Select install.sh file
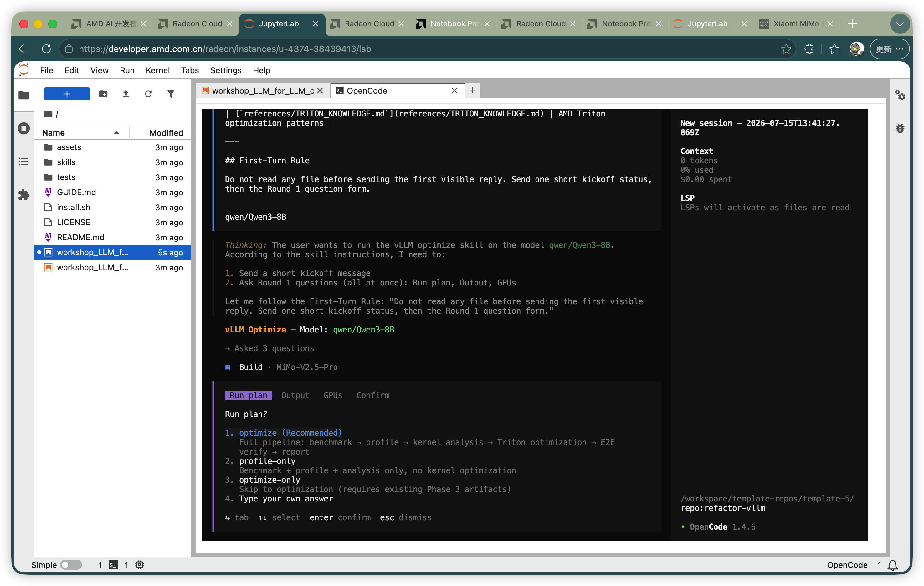This screenshot has height=586, width=924. (x=113, y=207)
